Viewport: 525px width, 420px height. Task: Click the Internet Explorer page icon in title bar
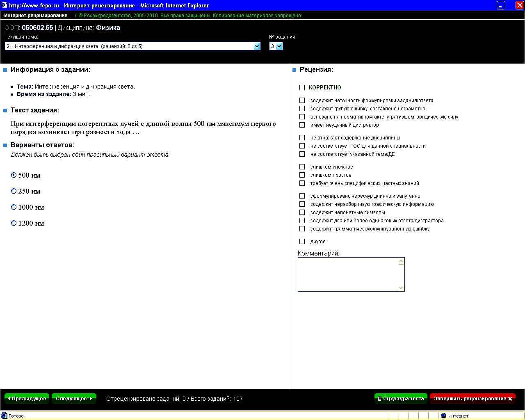[4, 5]
